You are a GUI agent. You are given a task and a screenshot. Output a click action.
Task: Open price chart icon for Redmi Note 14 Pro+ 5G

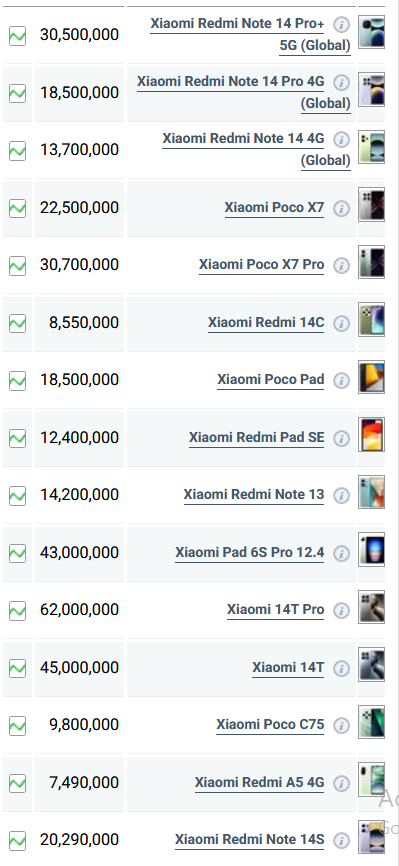[18, 36]
